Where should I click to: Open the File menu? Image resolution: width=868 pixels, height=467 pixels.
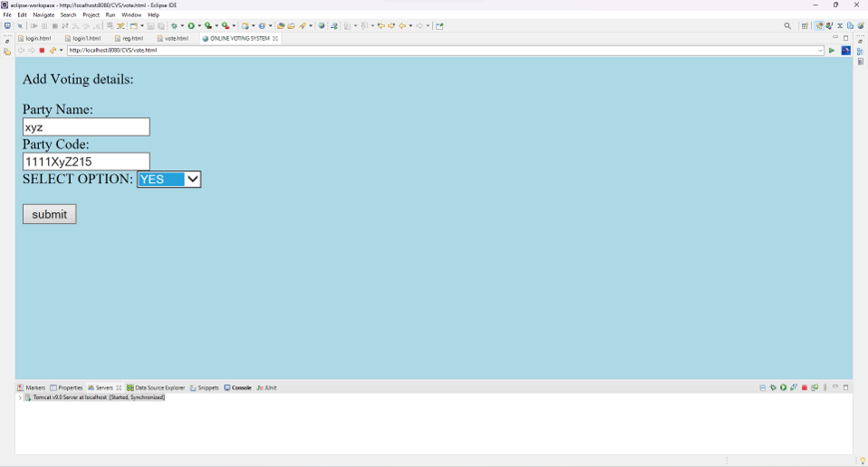(7, 15)
